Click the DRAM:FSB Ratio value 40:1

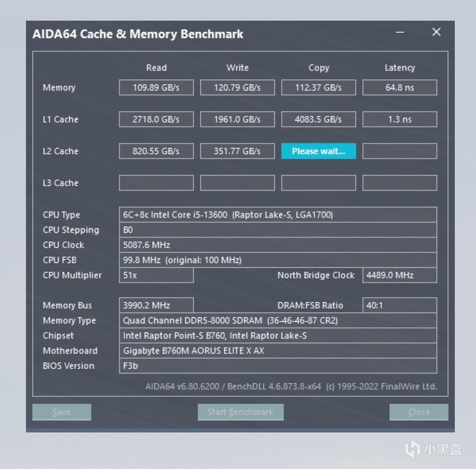tap(400, 305)
